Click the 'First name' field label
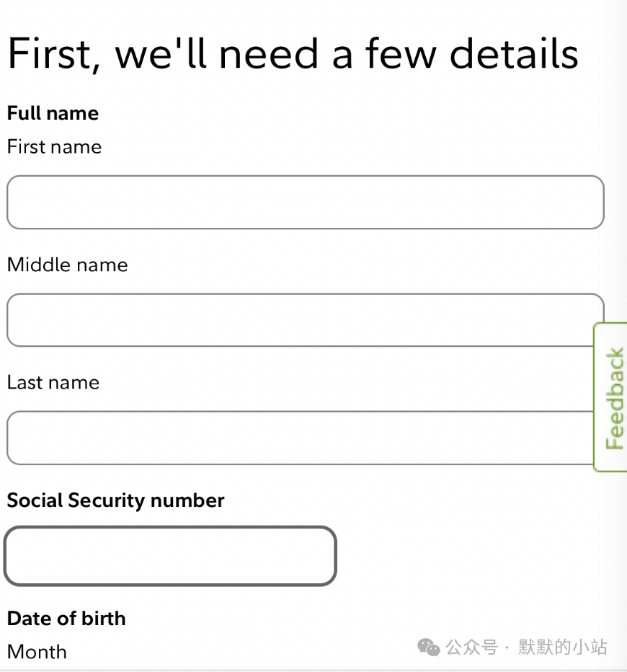 [x=54, y=146]
